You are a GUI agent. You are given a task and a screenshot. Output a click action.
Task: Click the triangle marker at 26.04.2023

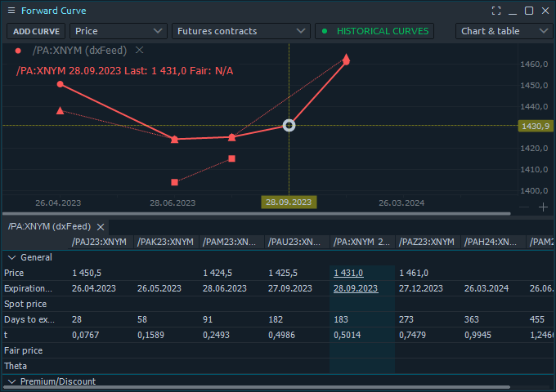pos(61,111)
